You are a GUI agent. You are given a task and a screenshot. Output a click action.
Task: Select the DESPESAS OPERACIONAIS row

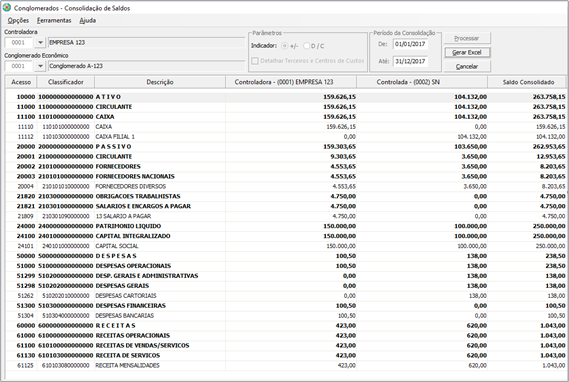point(286,266)
